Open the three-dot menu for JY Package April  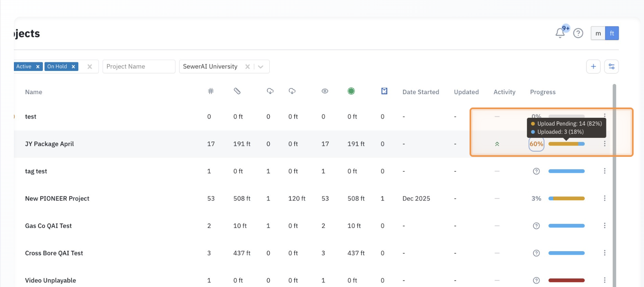[x=604, y=144]
